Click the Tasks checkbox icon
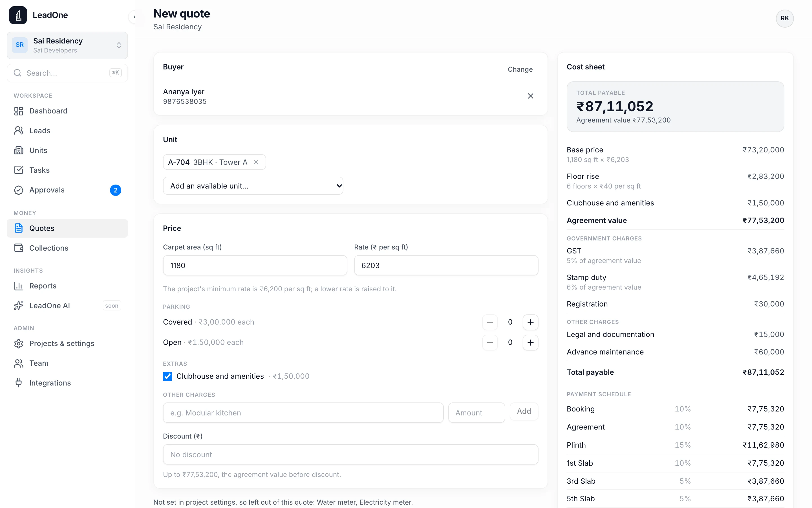This screenshot has height=508, width=812. (x=18, y=170)
